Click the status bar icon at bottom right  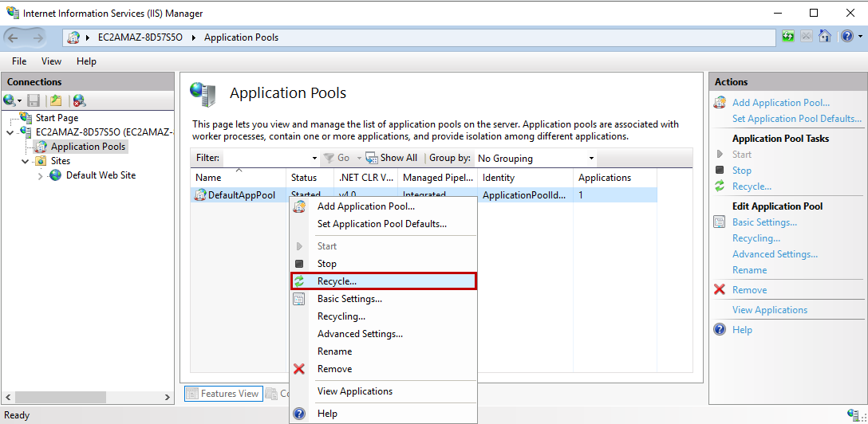tap(853, 414)
